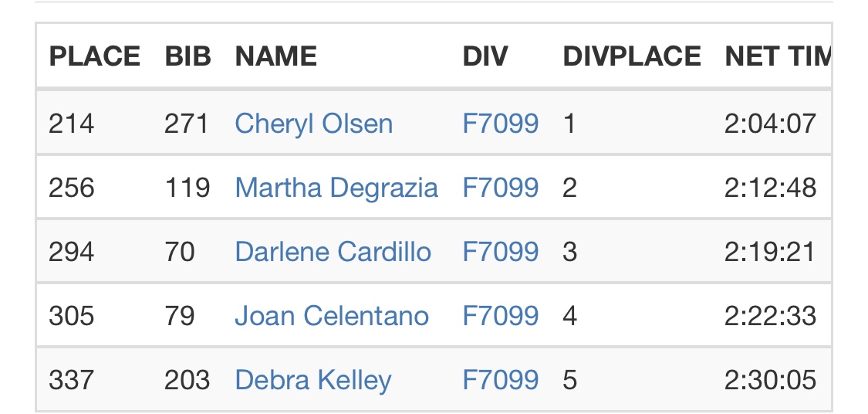Select the 2:22:33 net time cell
The image size is (868, 414).
click(x=770, y=316)
